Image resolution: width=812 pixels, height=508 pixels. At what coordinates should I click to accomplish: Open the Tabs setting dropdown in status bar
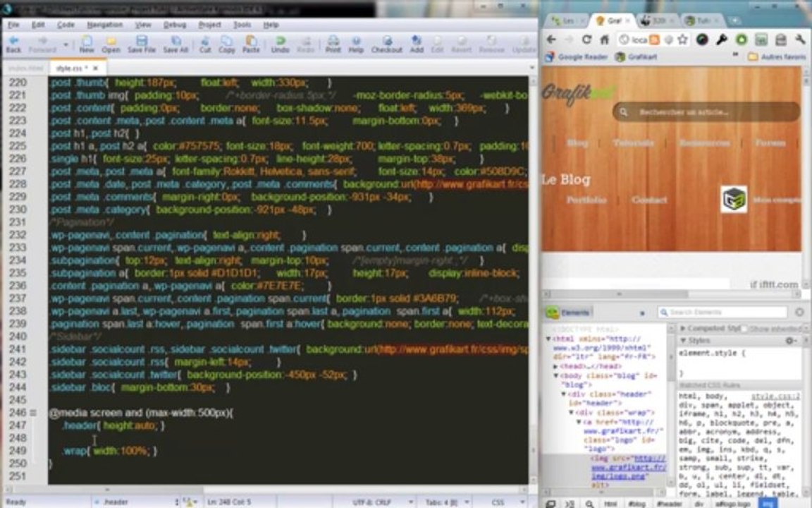pos(447,502)
